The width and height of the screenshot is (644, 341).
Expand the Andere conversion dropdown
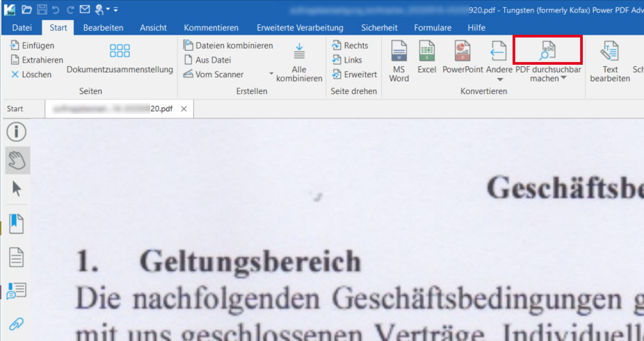click(x=499, y=90)
